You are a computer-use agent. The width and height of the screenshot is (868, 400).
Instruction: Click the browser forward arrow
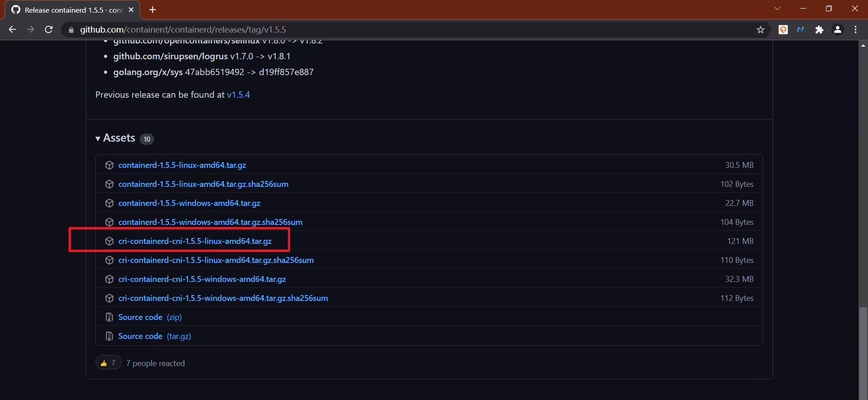point(30,29)
